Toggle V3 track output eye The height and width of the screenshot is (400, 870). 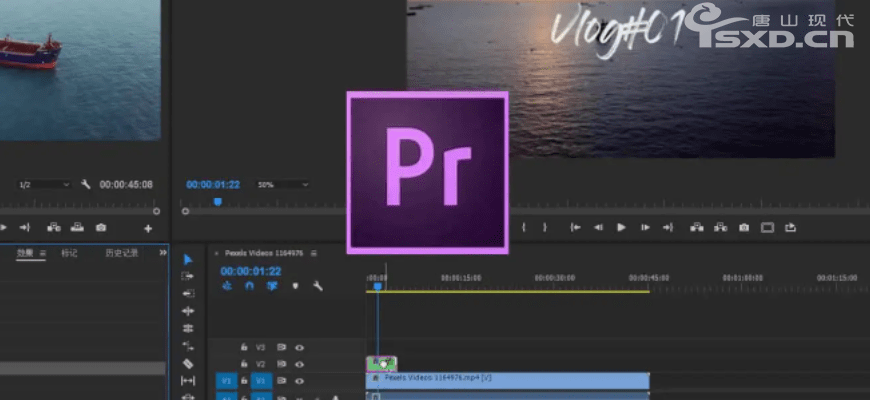(300, 348)
